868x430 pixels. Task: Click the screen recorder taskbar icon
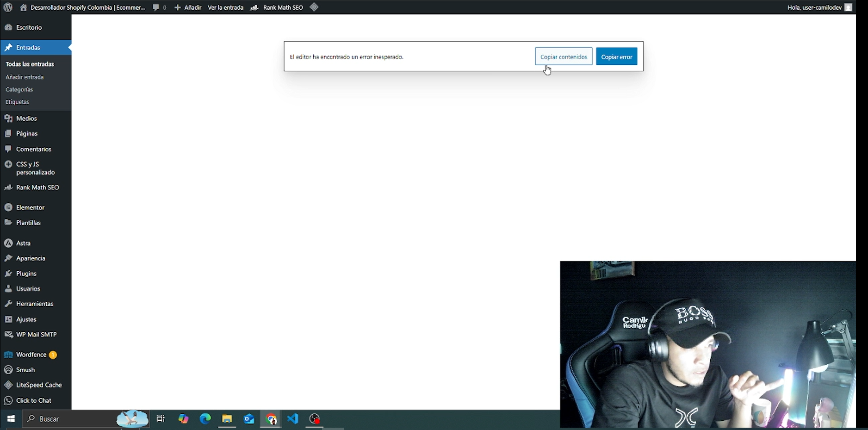click(315, 419)
